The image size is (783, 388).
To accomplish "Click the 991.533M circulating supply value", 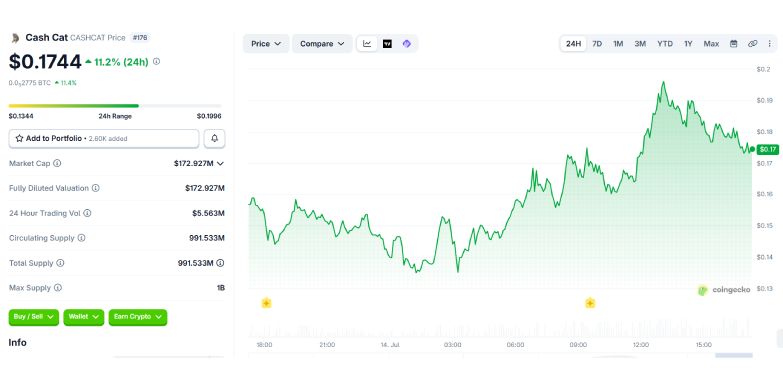I will (208, 238).
